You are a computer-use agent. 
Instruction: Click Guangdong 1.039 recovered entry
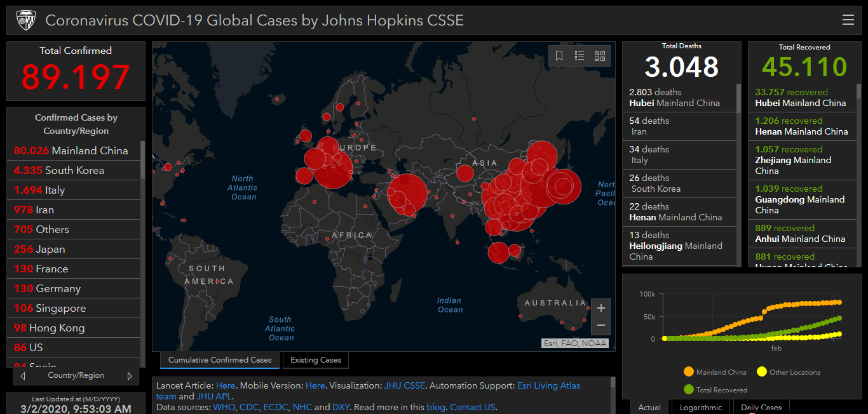803,199
